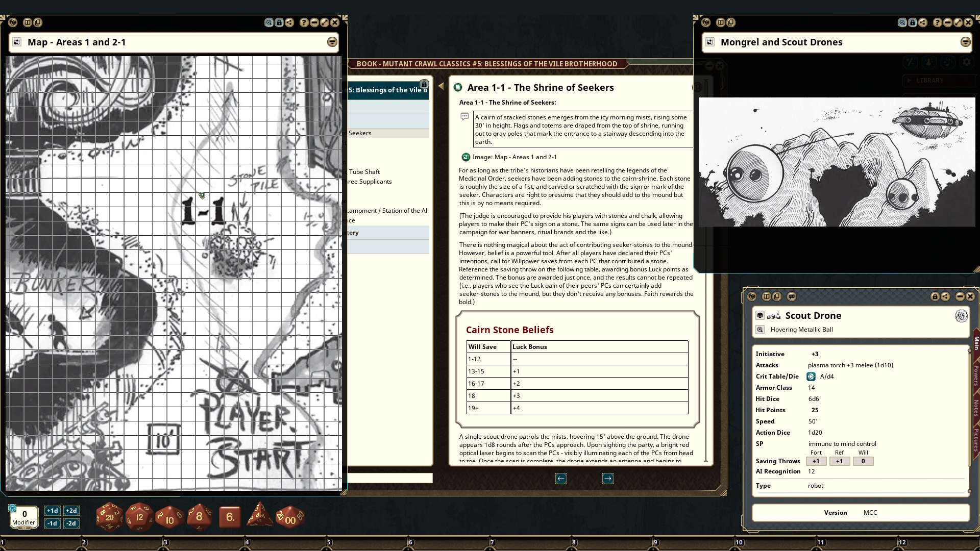Switch to the Powers tab on Scout Drone sheet
The image size is (980, 551).
click(976, 375)
